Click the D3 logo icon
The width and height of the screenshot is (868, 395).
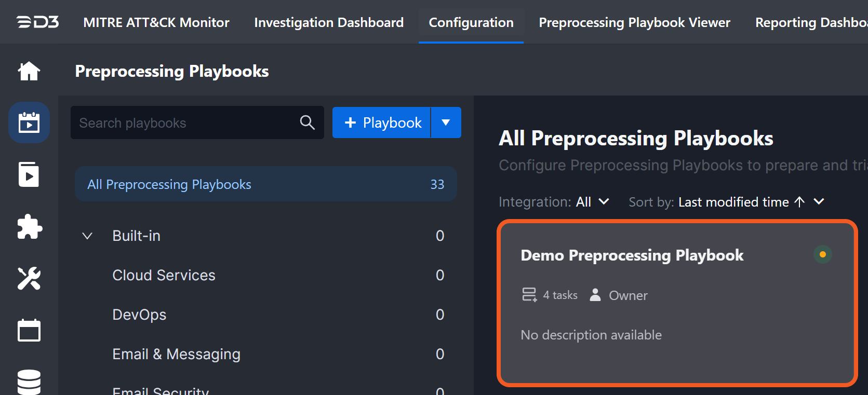[x=37, y=22]
